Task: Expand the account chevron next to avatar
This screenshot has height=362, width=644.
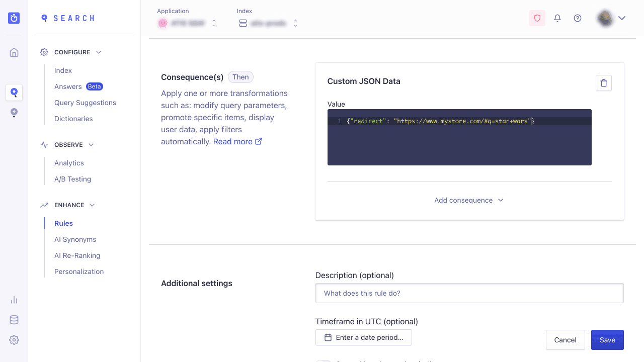Action: click(x=622, y=18)
